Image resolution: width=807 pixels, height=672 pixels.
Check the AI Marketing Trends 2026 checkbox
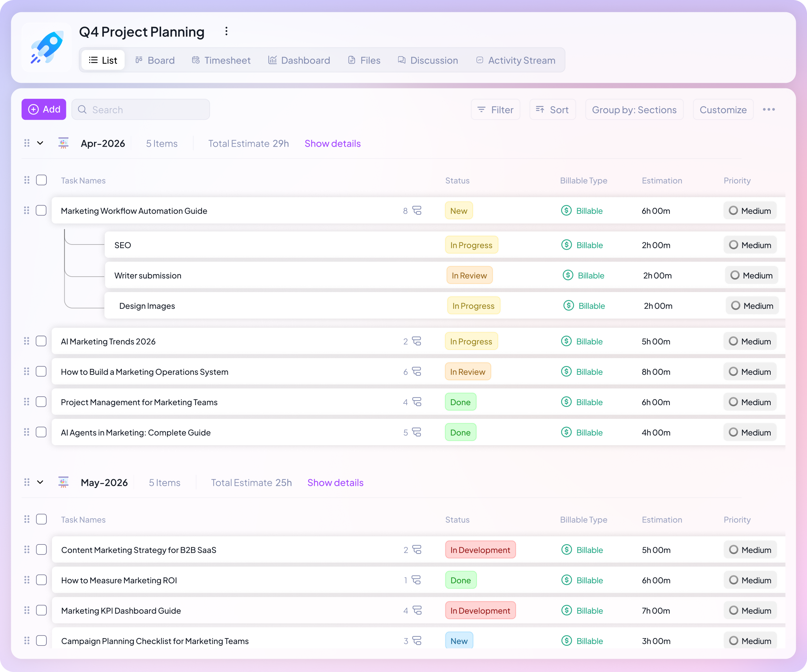[41, 341]
